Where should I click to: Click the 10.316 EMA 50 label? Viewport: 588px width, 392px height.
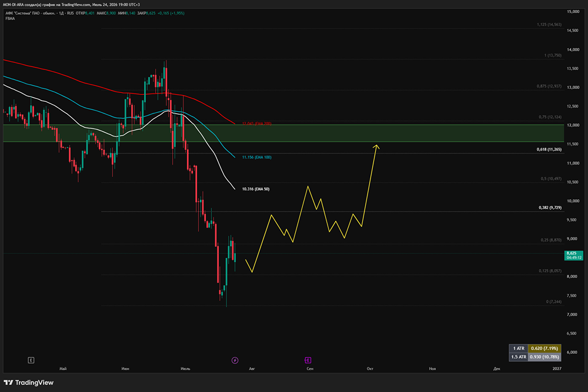(x=256, y=189)
